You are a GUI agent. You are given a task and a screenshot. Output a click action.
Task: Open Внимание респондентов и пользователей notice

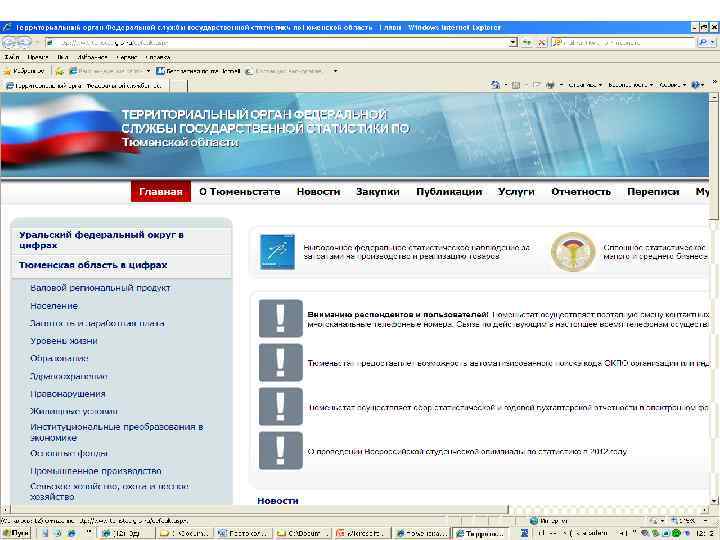398,315
